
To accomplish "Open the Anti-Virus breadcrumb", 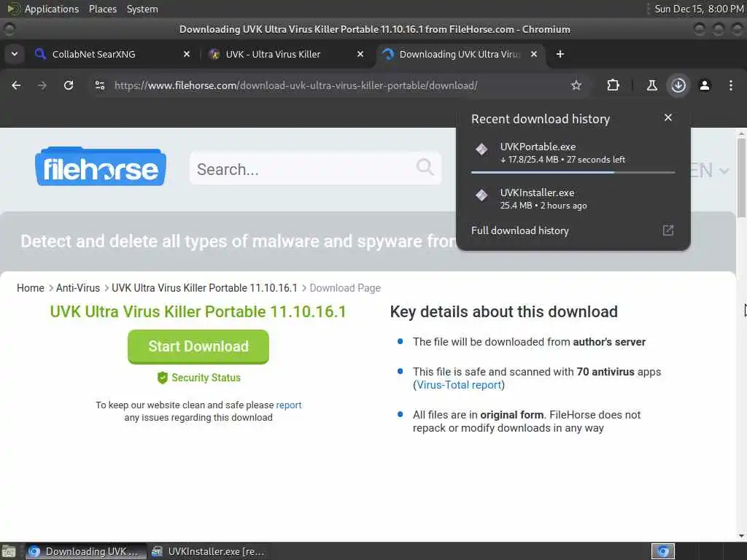I will click(x=78, y=288).
